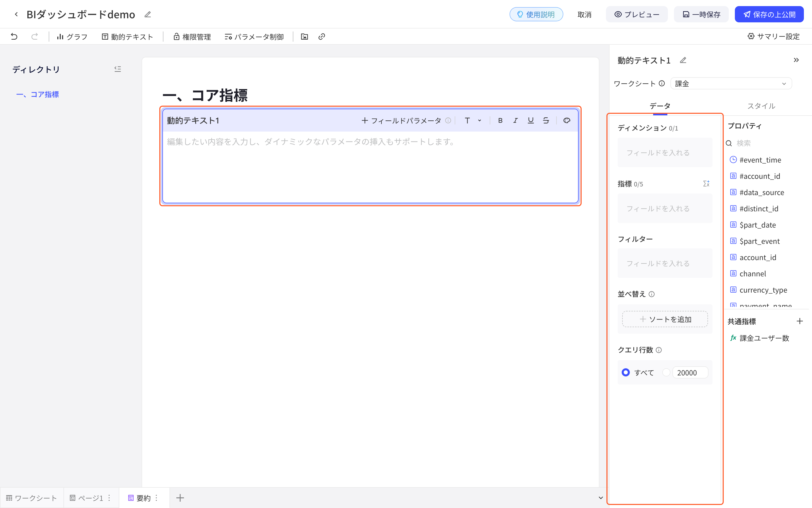
Task: Click the back arrow beside BIダッシュボードdemo
Action: click(16, 14)
